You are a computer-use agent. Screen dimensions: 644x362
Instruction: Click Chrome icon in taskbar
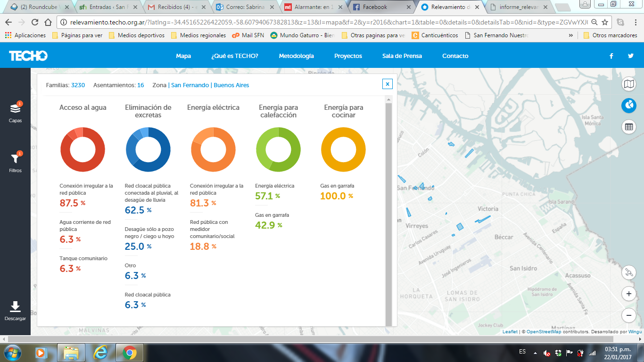[130, 352]
